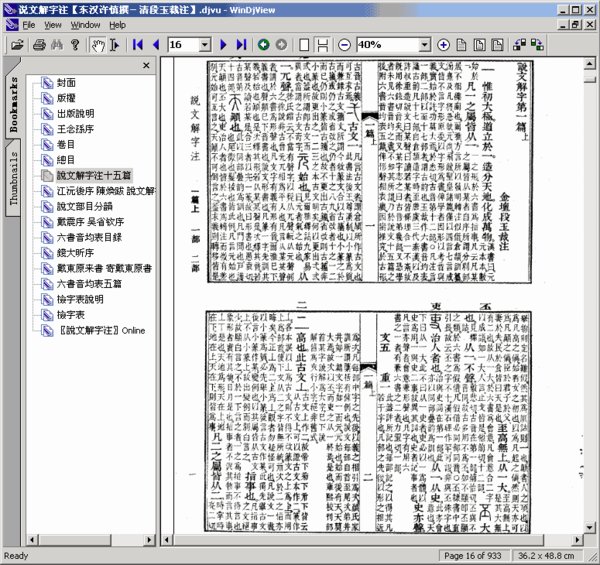Click the zoom out minus icon
This screenshot has width=600, height=565.
[344, 45]
